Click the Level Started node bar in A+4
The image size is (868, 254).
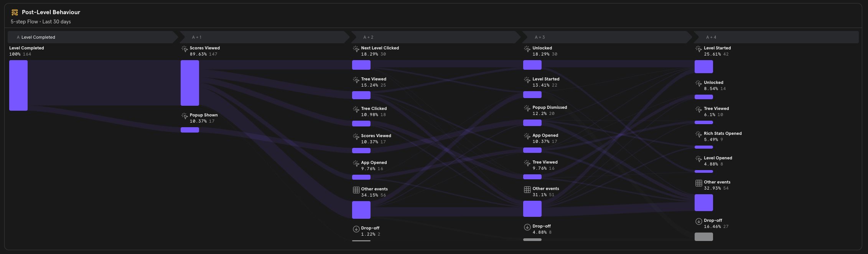704,67
